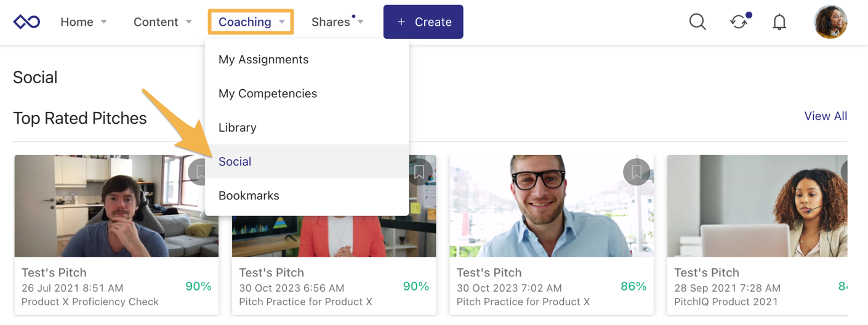Open notifications bell icon
Viewport: 868px width, 325px height.
point(779,22)
